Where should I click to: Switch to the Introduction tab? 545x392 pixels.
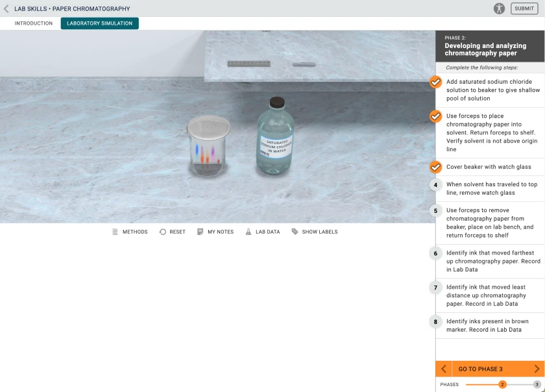[x=34, y=23]
